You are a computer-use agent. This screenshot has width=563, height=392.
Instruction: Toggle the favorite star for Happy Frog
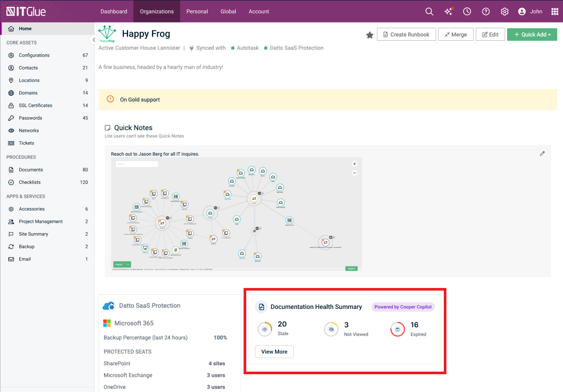click(370, 35)
